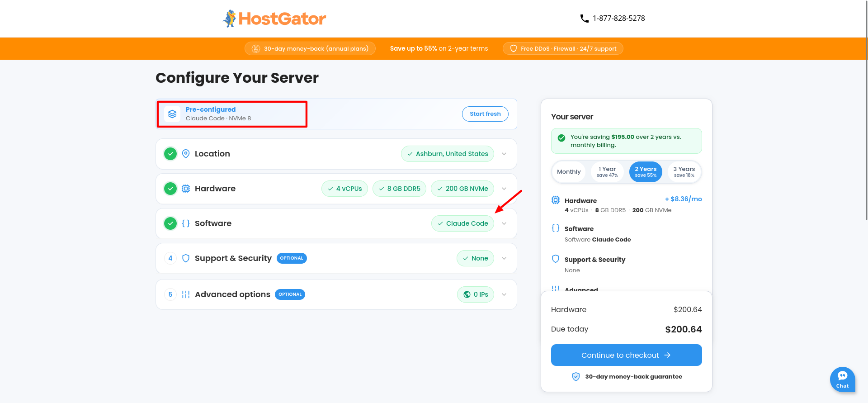Click the Claude Code · NVMe 8 subtitle
Screen dimensions: 868x403
click(x=218, y=119)
